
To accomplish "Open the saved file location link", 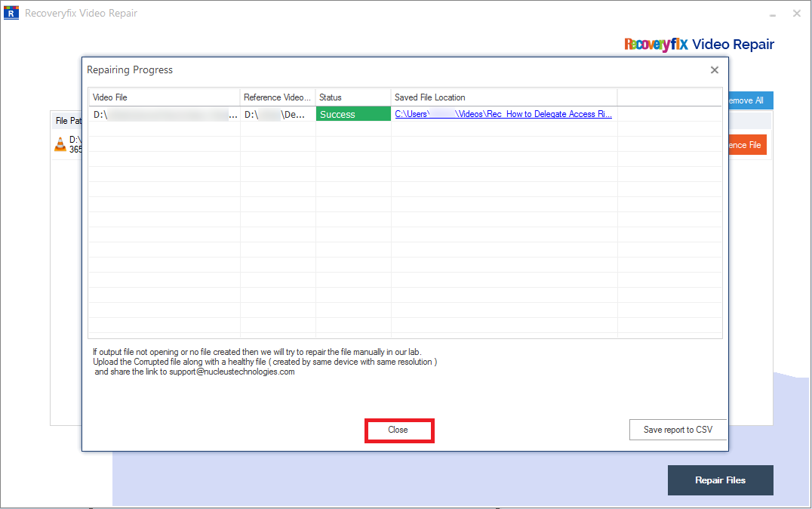I will coord(503,114).
